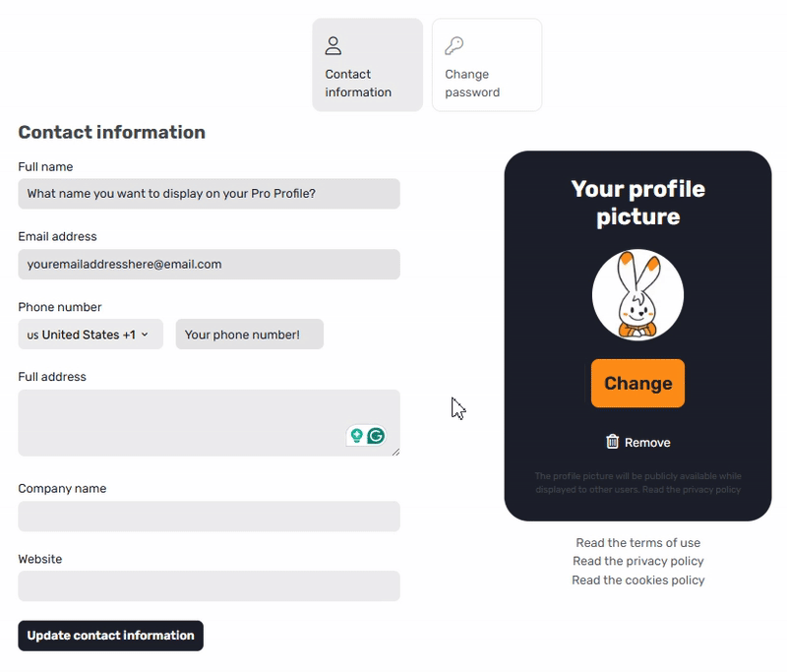Click the trash can Remove icon
The image size is (787, 672).
click(x=613, y=442)
